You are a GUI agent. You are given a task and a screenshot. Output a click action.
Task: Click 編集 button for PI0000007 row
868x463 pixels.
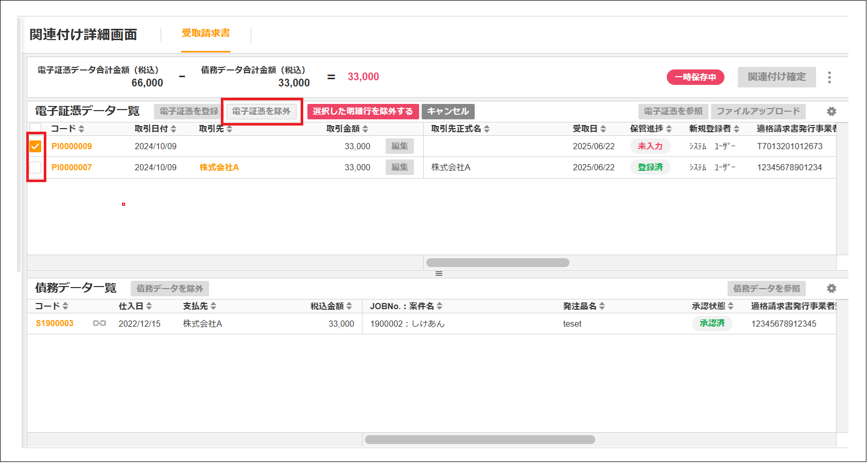point(400,168)
